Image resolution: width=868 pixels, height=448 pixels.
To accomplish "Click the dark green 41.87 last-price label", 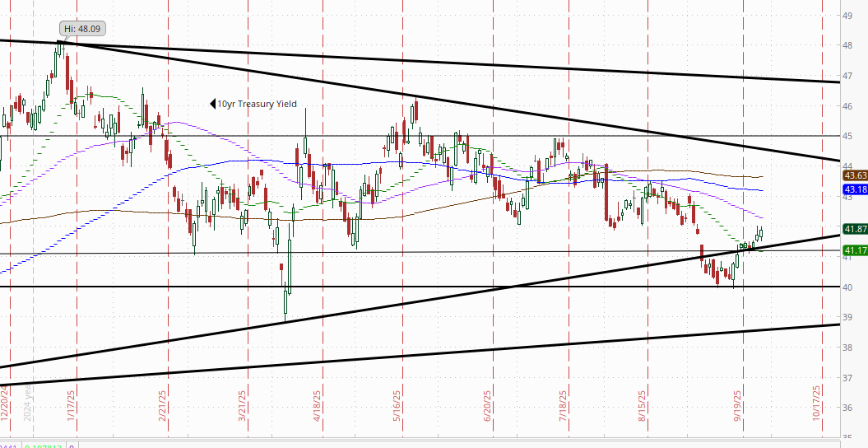I will pos(855,229).
